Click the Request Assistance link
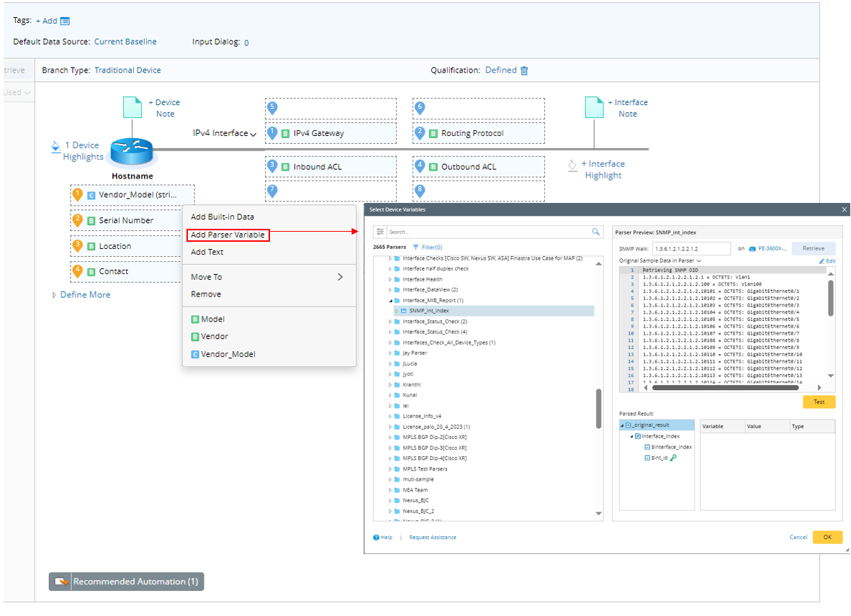 click(x=432, y=538)
